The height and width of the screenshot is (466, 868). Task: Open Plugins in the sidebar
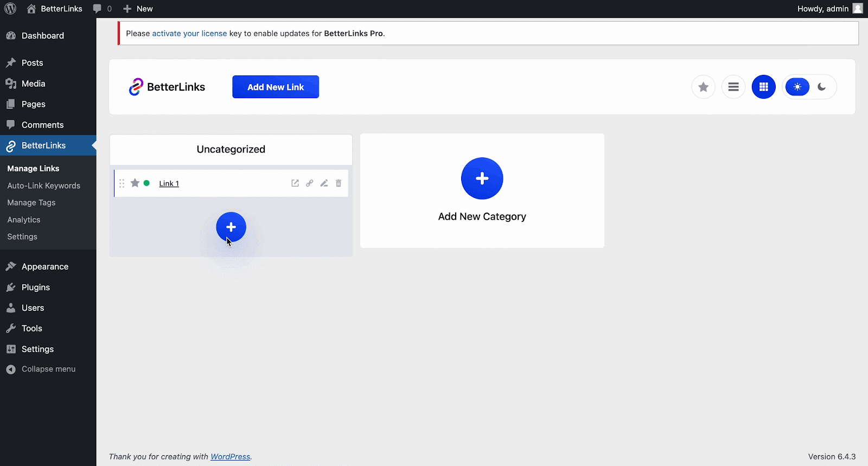point(48,288)
